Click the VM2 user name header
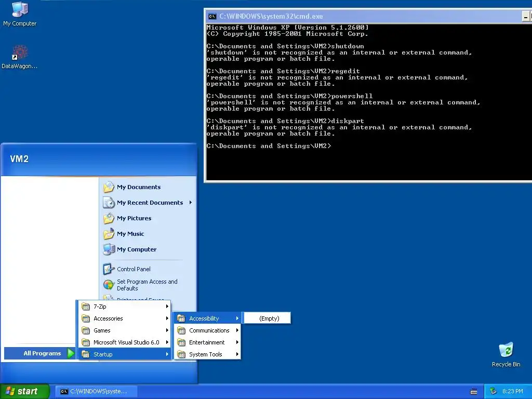The image size is (532, 399). click(19, 159)
